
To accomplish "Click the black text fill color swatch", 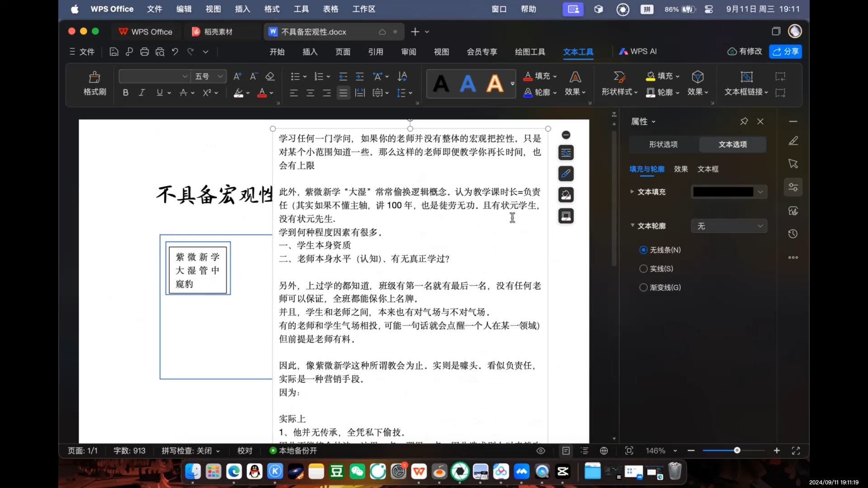I will (x=723, y=192).
